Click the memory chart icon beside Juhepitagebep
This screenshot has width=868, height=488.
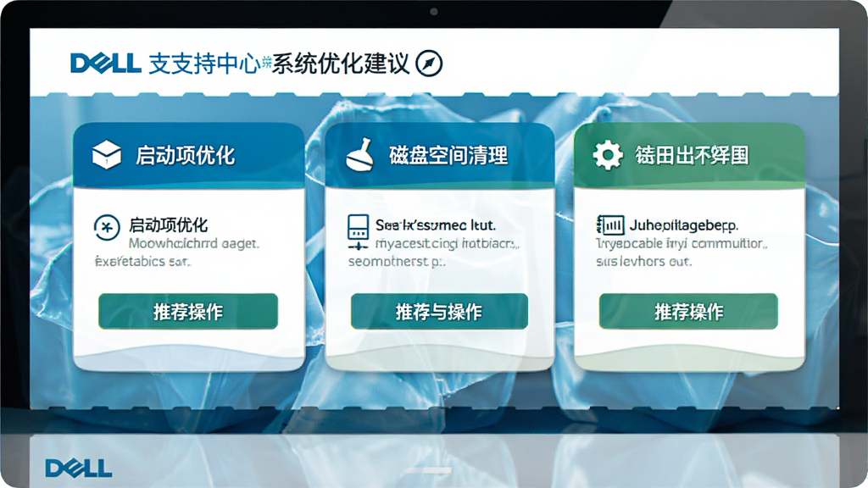click(610, 225)
